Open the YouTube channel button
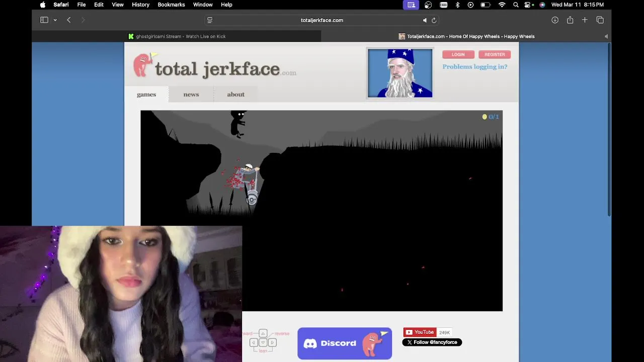The height and width of the screenshot is (362, 644). 420,332
